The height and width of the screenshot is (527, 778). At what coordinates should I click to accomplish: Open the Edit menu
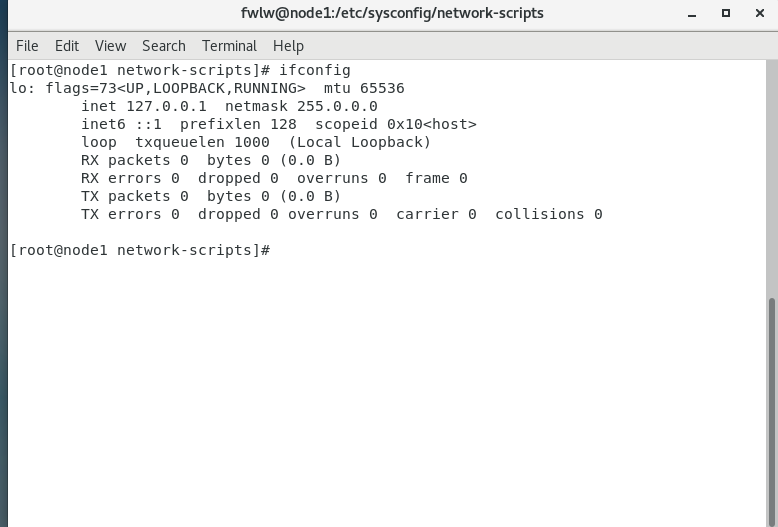click(66, 46)
